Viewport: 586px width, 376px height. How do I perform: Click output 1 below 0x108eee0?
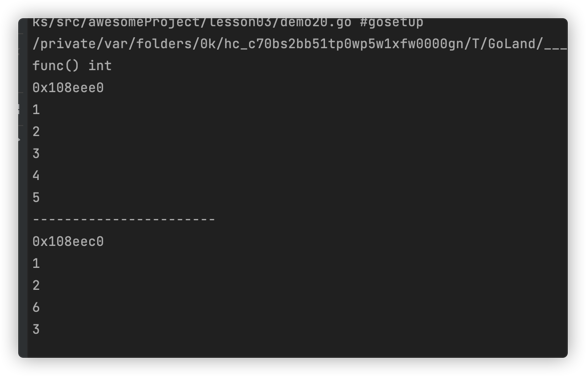coord(36,110)
